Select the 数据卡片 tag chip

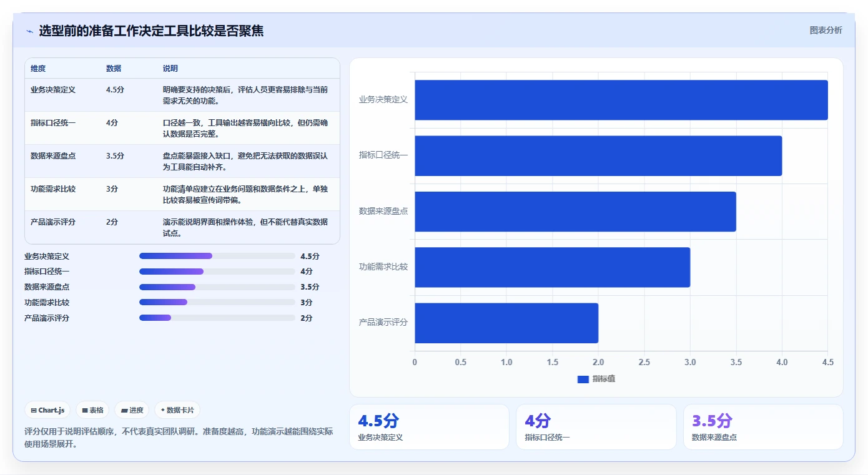pos(177,410)
